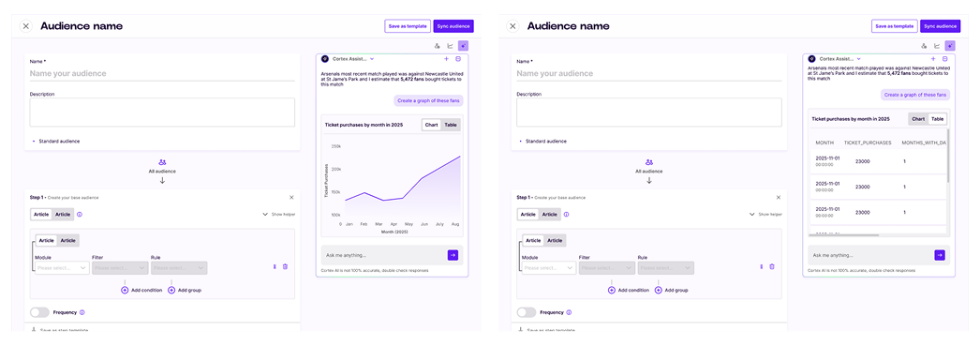Toggle Frequency switch in table-view screen
Screen dimensions: 980x346
[527, 312]
